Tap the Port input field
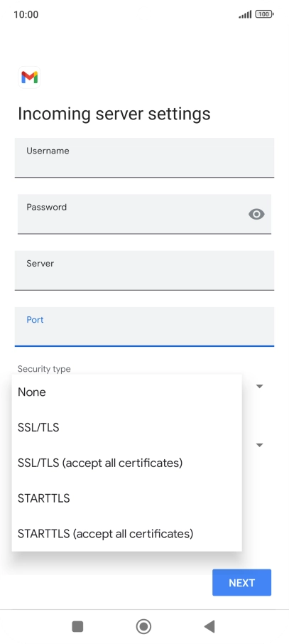The image size is (289, 644). pyautogui.click(x=145, y=326)
